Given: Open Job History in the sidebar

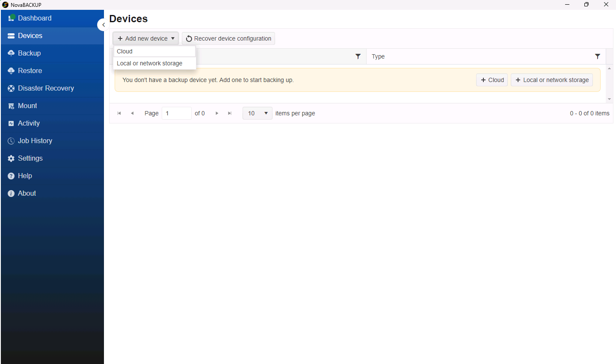Looking at the screenshot, I should [52, 141].
